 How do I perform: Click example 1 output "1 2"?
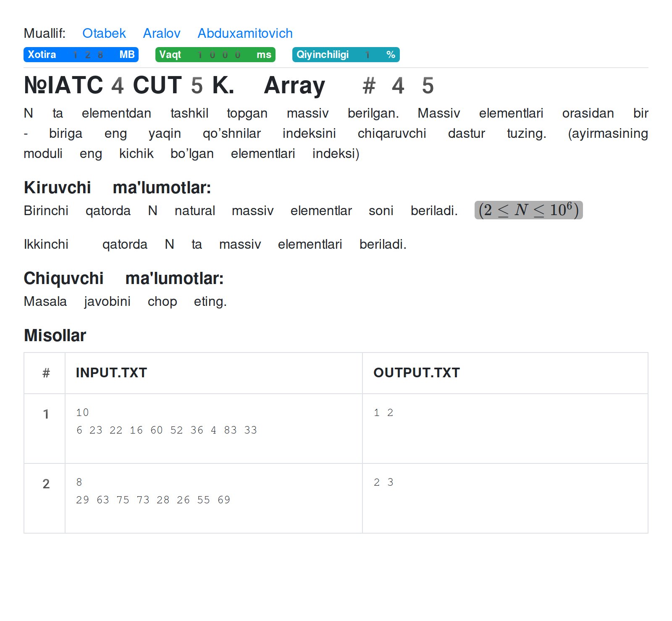(x=383, y=413)
